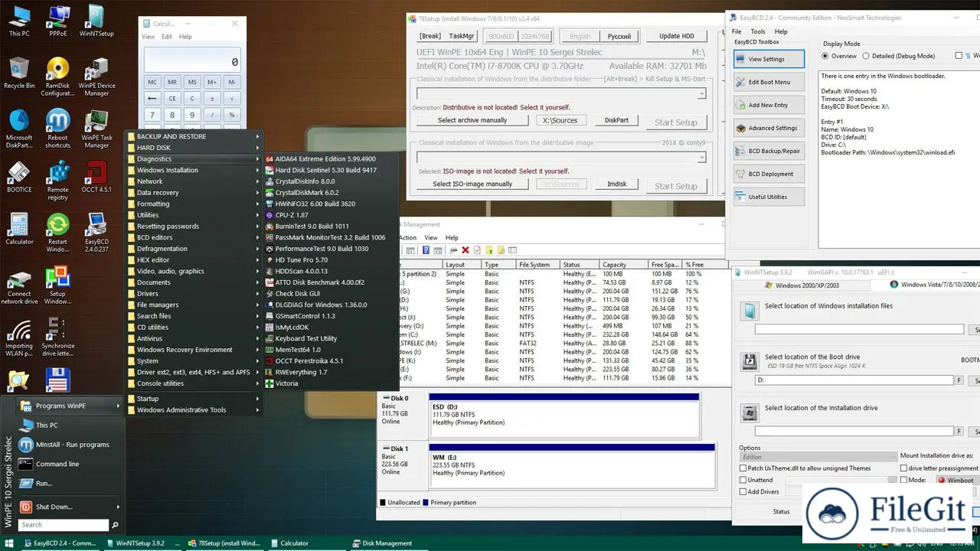Click the DiskPart button in 78Setup
980x551 pixels.
(x=616, y=120)
